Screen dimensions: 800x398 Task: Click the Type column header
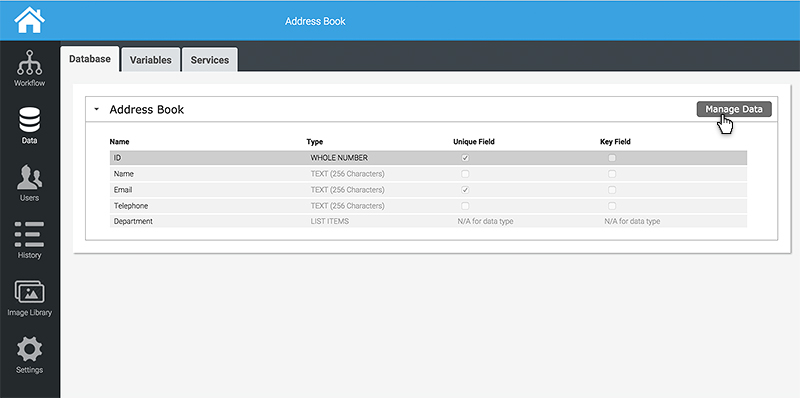(315, 142)
